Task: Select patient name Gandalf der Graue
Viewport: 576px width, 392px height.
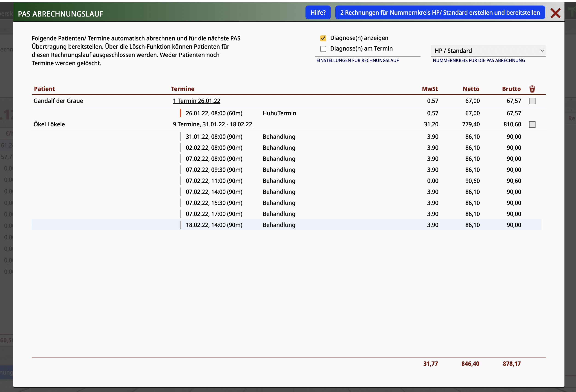Action: coord(58,101)
